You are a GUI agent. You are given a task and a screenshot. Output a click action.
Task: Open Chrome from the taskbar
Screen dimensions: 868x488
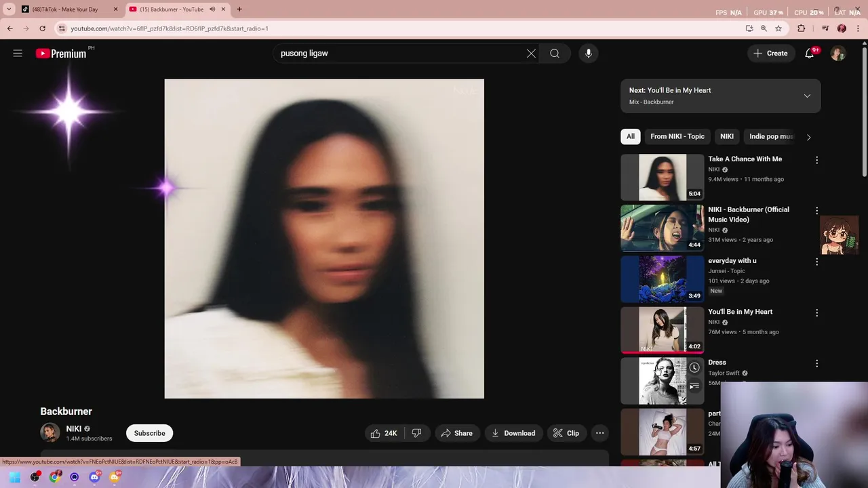pyautogui.click(x=54, y=477)
